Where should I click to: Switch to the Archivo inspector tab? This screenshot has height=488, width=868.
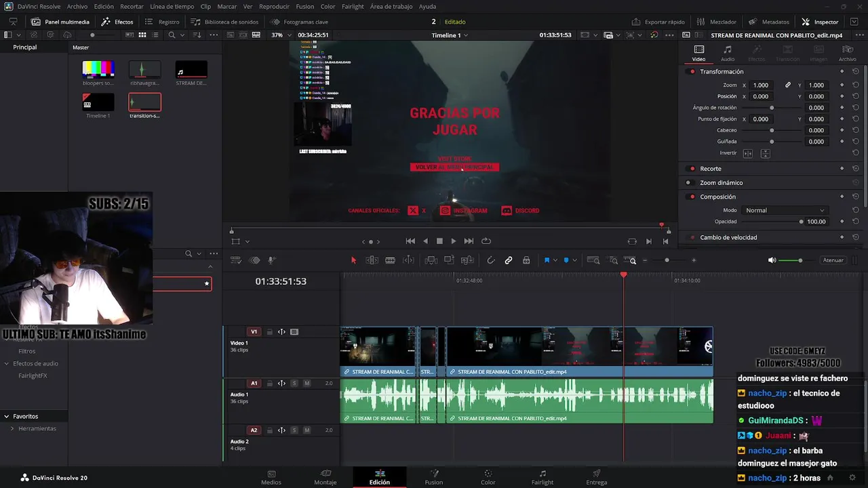[x=848, y=54]
